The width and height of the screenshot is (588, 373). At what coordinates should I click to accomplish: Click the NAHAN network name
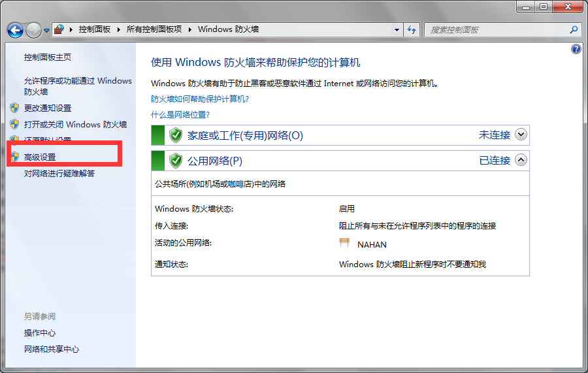click(x=372, y=244)
